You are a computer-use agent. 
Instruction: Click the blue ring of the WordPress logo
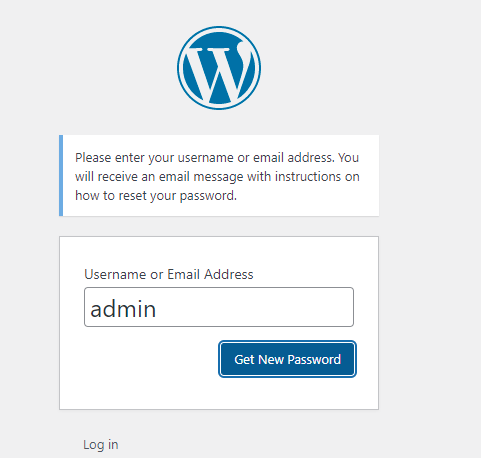tap(219, 28)
